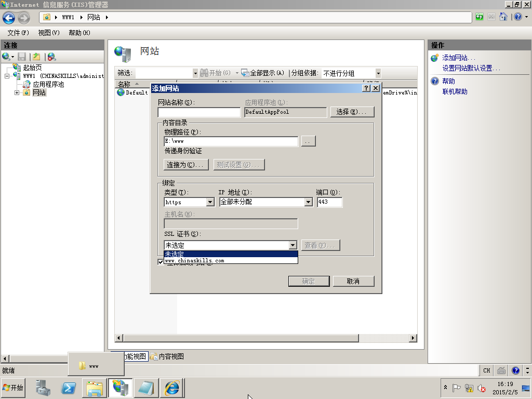Click the connections pane scrollbar left arrow
Image resolution: width=532 pixels, height=399 pixels.
coord(4,358)
